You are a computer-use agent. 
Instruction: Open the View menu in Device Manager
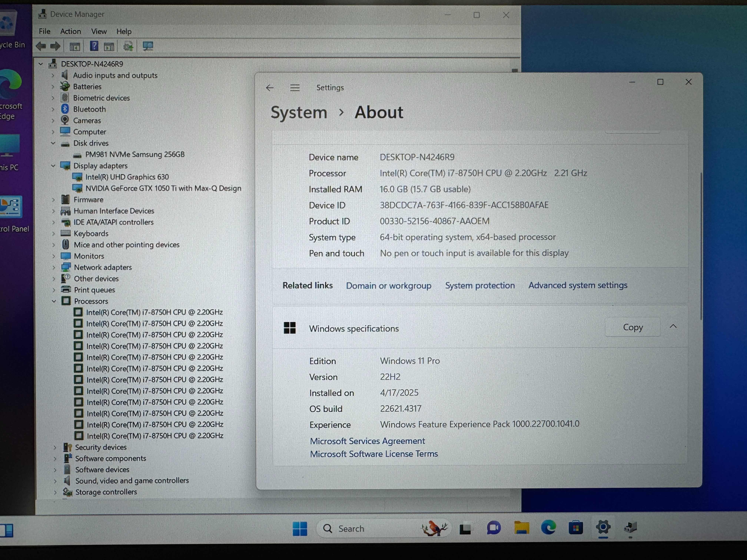(x=99, y=31)
